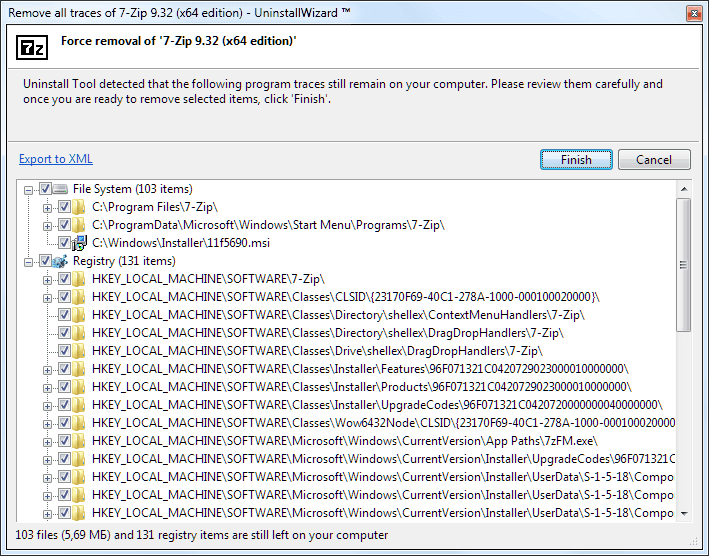Select the C:\Windows\Installer\11f5690.msi row text
Image resolution: width=709 pixels, height=556 pixels.
[x=181, y=243]
